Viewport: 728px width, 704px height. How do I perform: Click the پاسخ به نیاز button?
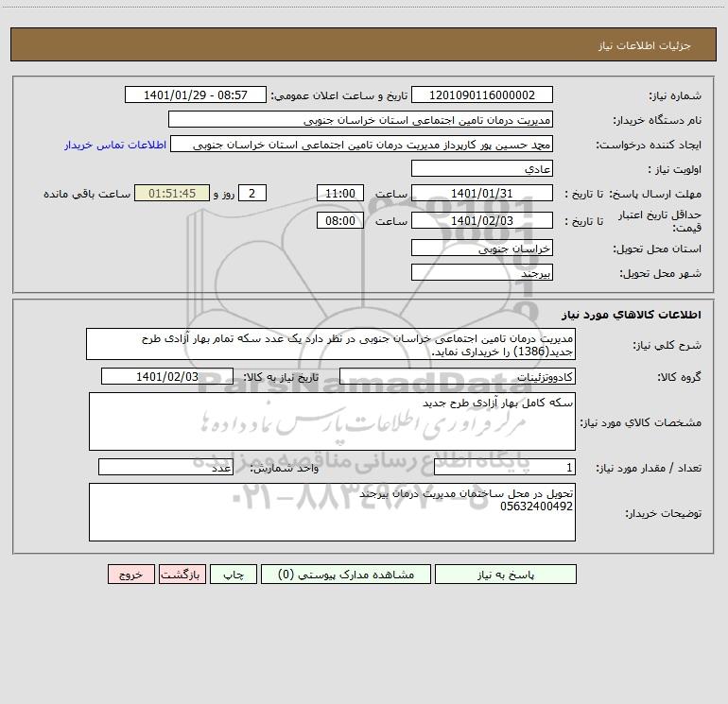coord(506,574)
